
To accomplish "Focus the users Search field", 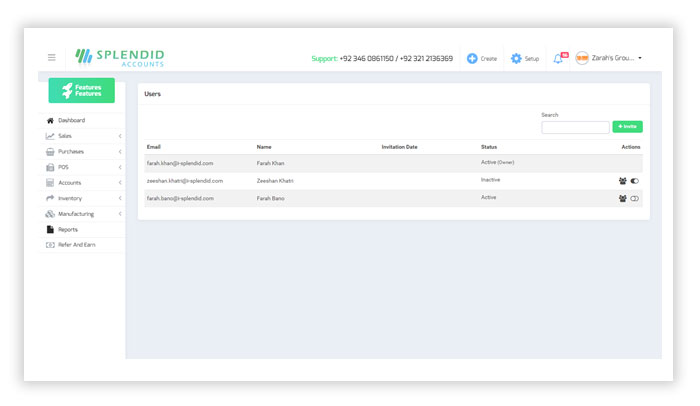I will 575,127.
